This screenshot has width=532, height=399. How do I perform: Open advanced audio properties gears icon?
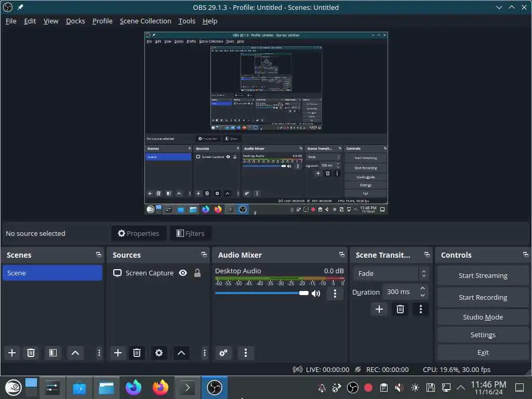[x=223, y=353]
